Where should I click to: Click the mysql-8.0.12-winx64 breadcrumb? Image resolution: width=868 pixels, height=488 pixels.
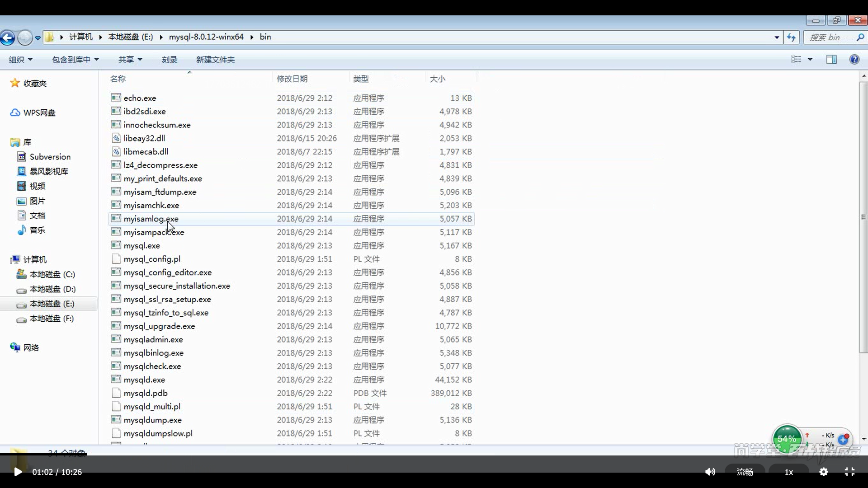click(206, 37)
